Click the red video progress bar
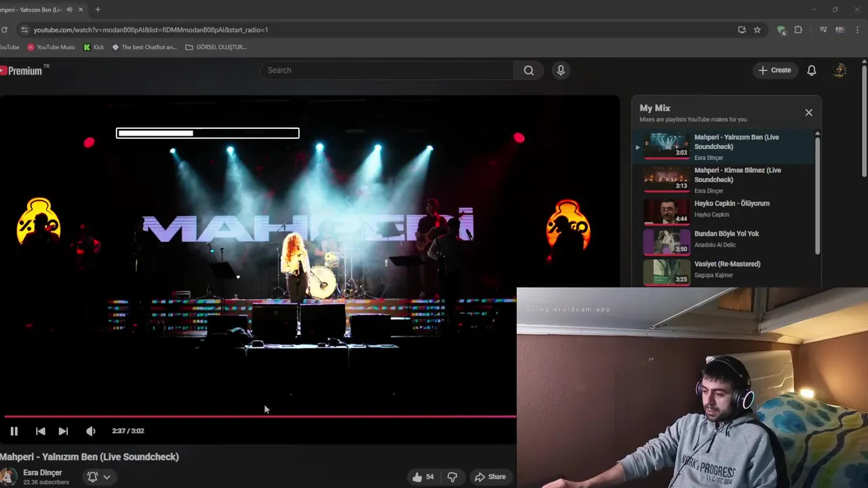The width and height of the screenshot is (868, 488). [260, 416]
